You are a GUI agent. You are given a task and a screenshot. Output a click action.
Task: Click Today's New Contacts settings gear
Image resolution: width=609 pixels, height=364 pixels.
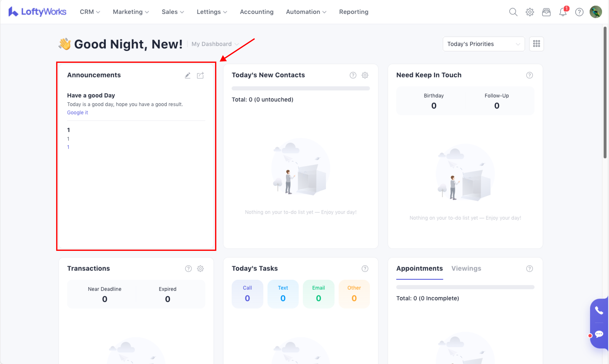point(365,75)
